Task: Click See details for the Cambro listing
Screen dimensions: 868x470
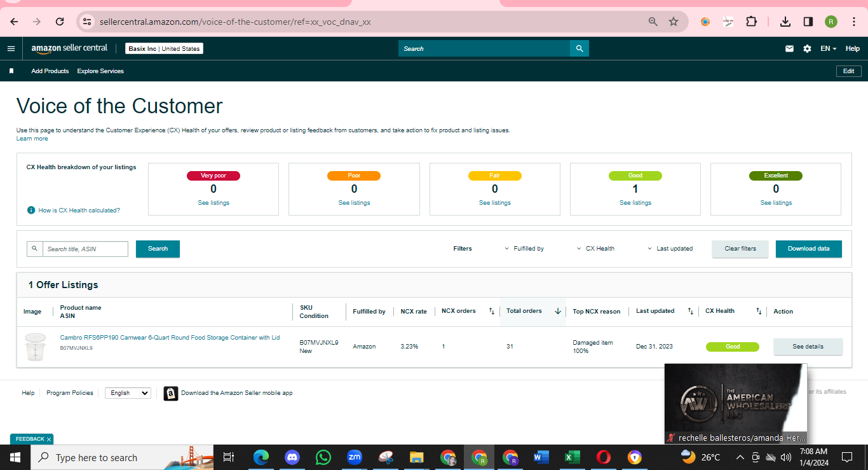Action: point(808,347)
